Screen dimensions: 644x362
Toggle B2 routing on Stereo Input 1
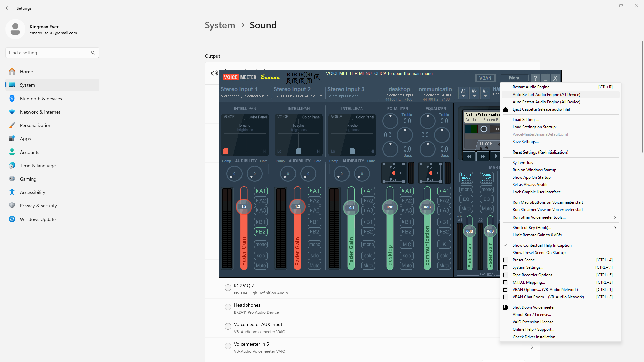pos(261,232)
